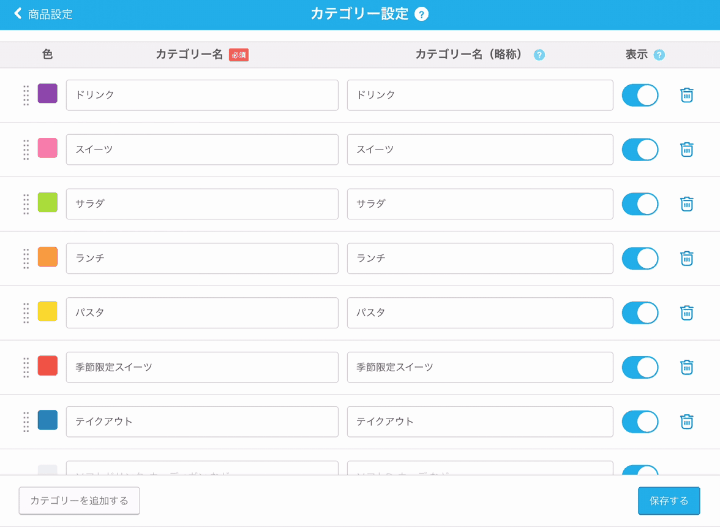The image size is (720, 527).
Task: Delete the テイクアウト category
Action: [686, 421]
